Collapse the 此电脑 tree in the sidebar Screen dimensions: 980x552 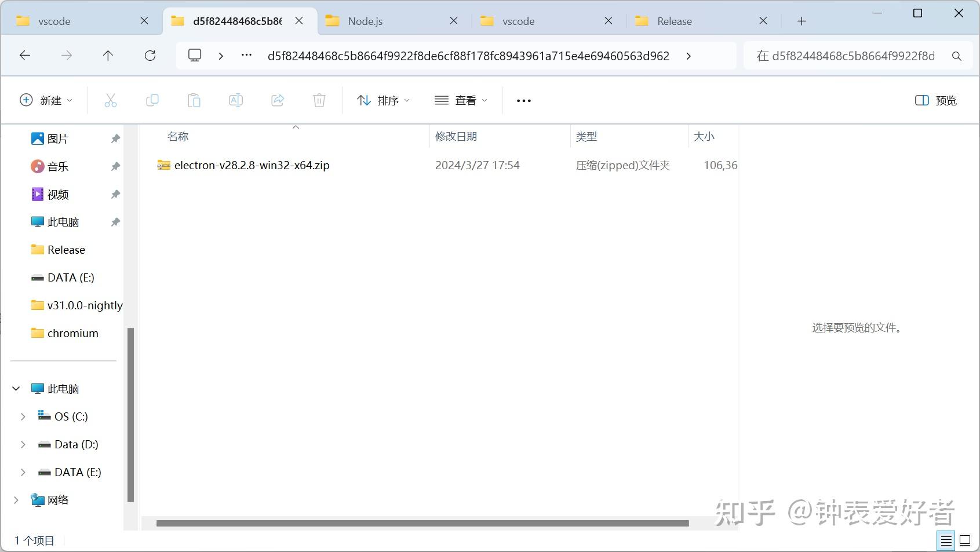[x=16, y=388]
